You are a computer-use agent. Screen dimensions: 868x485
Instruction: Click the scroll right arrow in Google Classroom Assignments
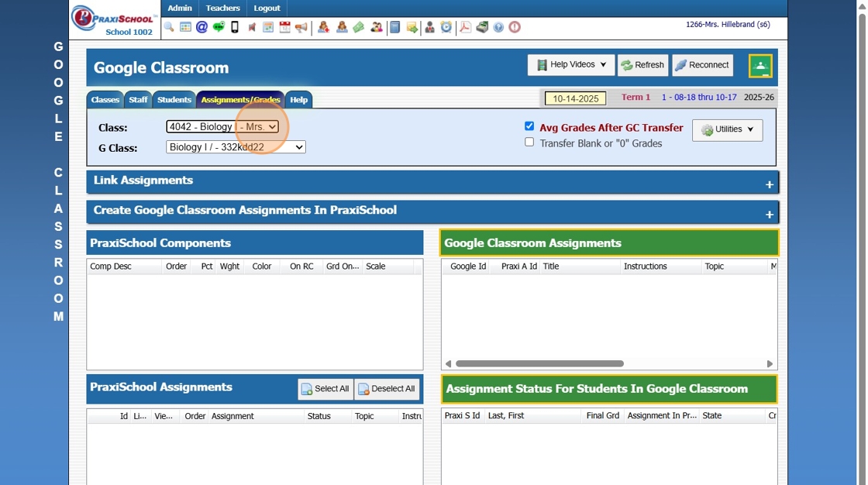[770, 364]
